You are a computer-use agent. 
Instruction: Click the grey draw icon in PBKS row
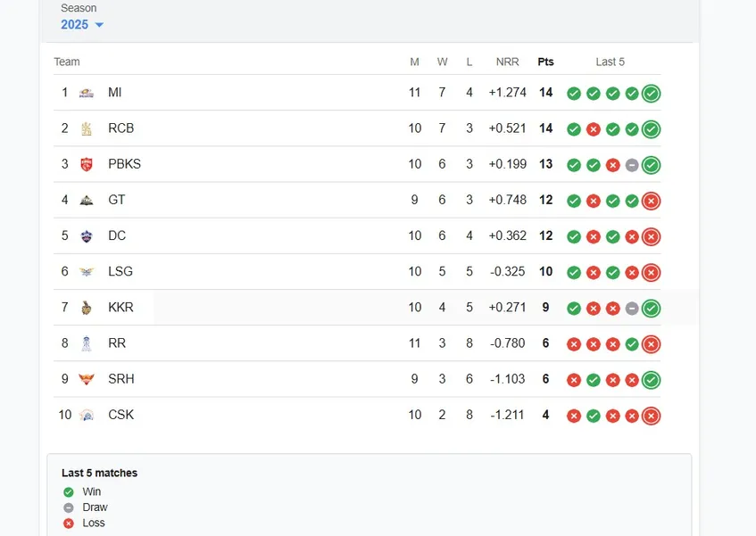[x=632, y=165]
